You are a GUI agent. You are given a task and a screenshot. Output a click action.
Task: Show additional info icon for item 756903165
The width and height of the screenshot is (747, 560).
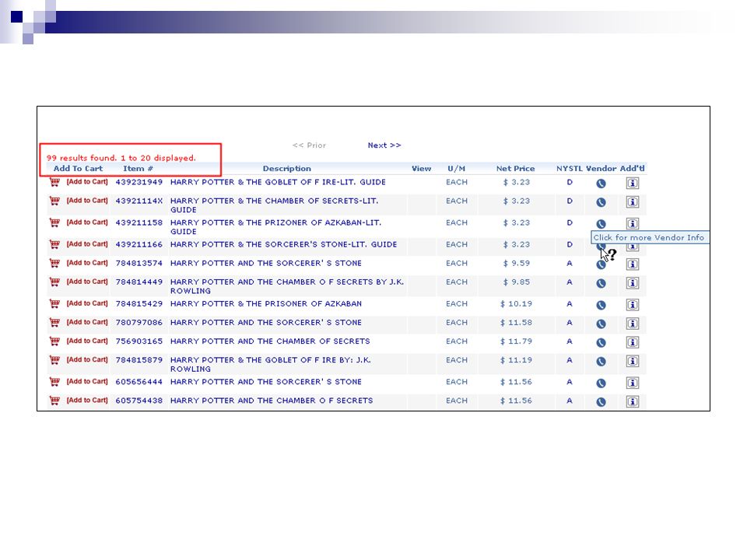coord(632,342)
